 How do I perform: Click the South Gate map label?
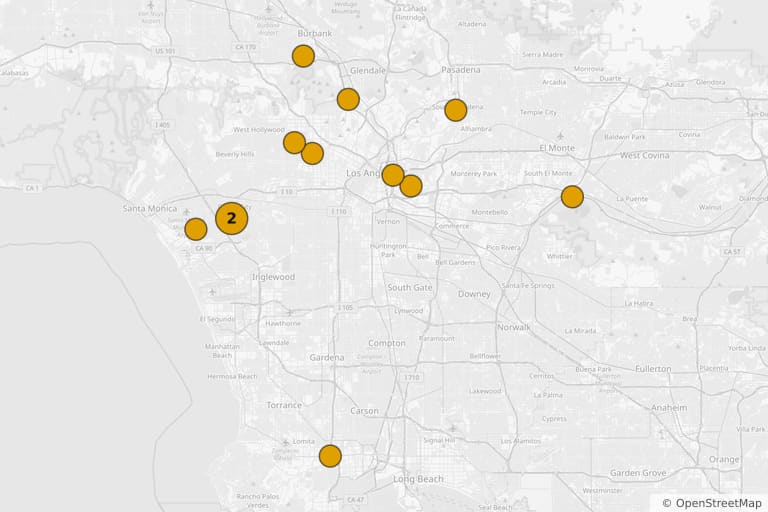click(x=410, y=288)
